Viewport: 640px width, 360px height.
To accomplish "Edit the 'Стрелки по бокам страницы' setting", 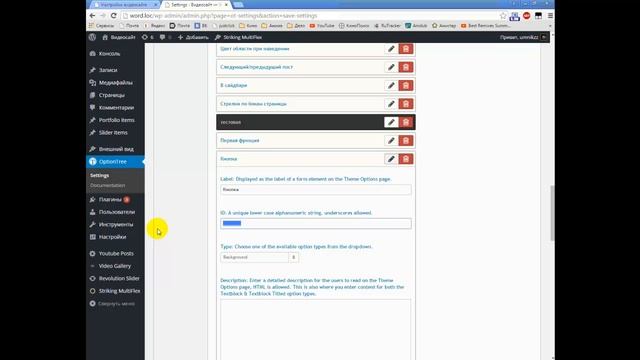I will click(x=391, y=104).
